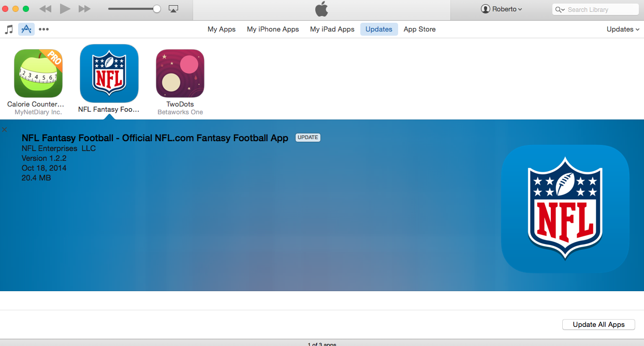Image resolution: width=644 pixels, height=346 pixels.
Task: Open the AirPlay output icon
Action: [x=173, y=9]
